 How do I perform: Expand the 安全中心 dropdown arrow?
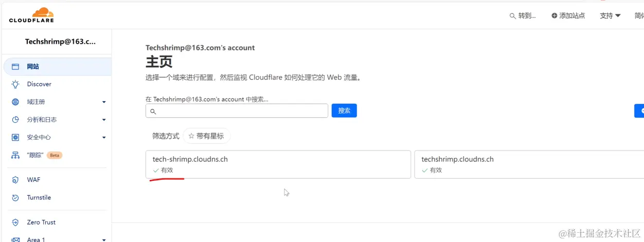pos(104,138)
